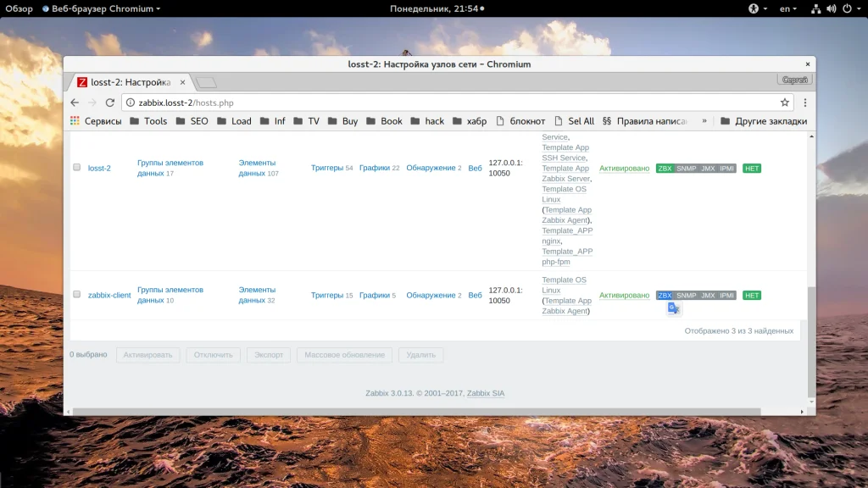The width and height of the screenshot is (868, 488).
Task: Bookmark this page with the star icon
Action: 784,103
